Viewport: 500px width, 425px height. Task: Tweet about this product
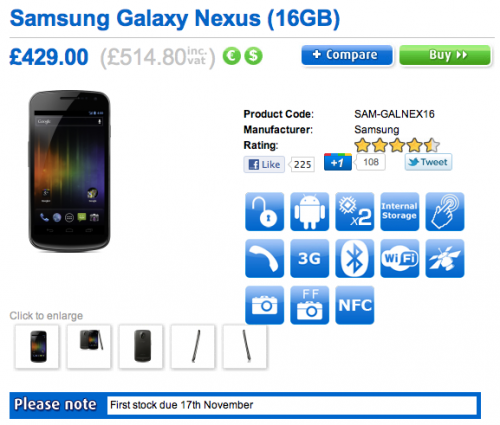pyautogui.click(x=428, y=162)
